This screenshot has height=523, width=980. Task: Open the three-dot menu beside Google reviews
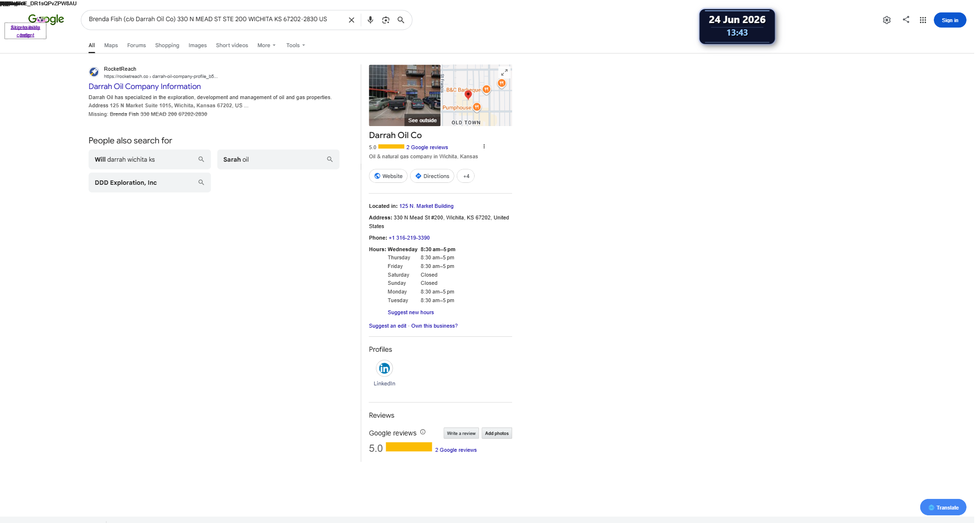(484, 147)
